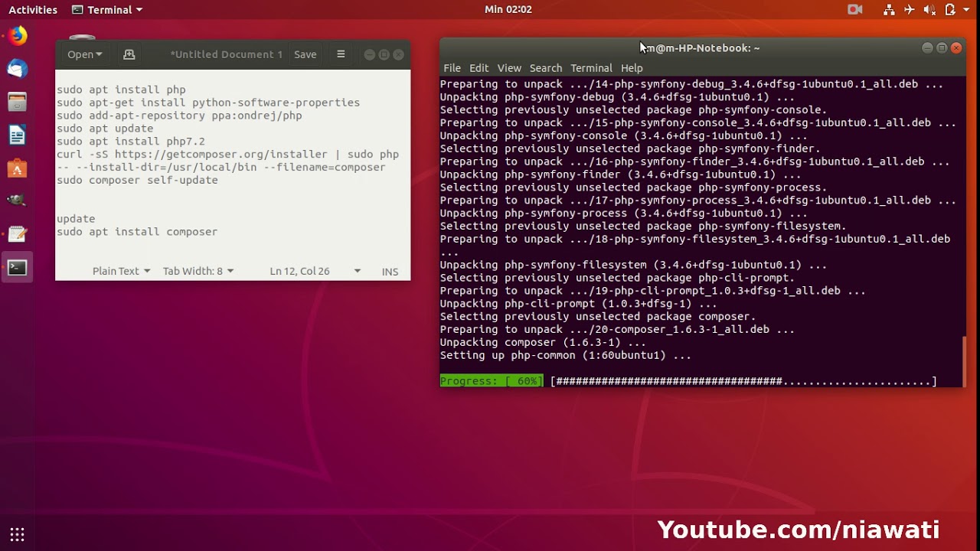Click 'Unpacking php-symfony-filesystem' terminal line

pos(633,265)
